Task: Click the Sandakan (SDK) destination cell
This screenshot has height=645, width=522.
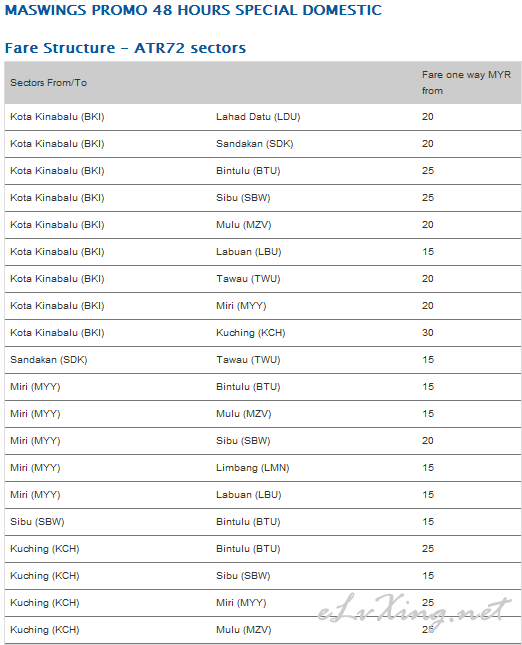Action: [x=255, y=144]
